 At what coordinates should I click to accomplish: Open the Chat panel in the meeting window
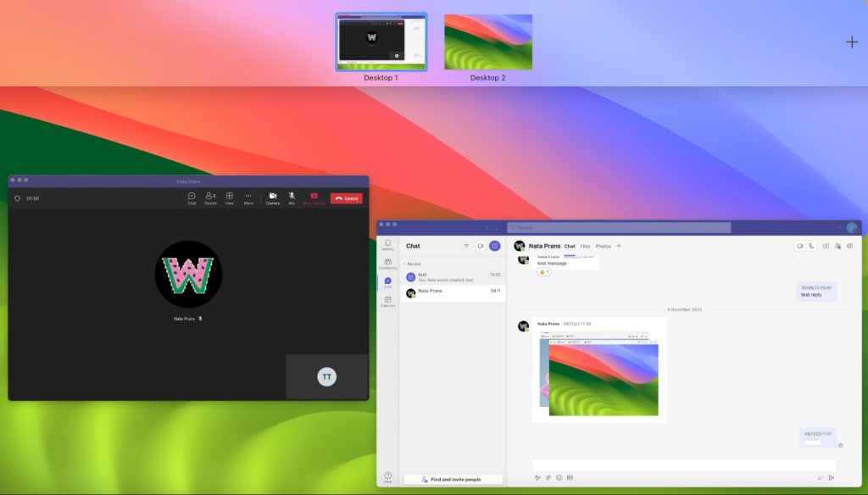192,197
